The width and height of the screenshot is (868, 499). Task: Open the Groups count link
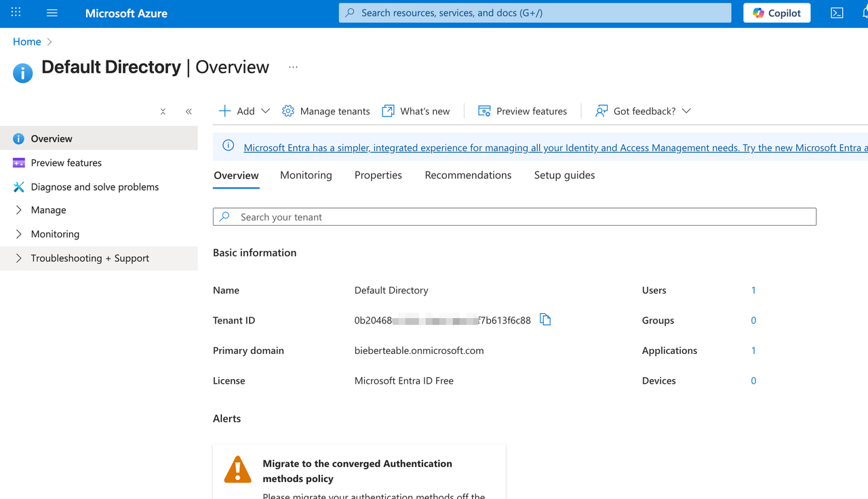coord(753,320)
